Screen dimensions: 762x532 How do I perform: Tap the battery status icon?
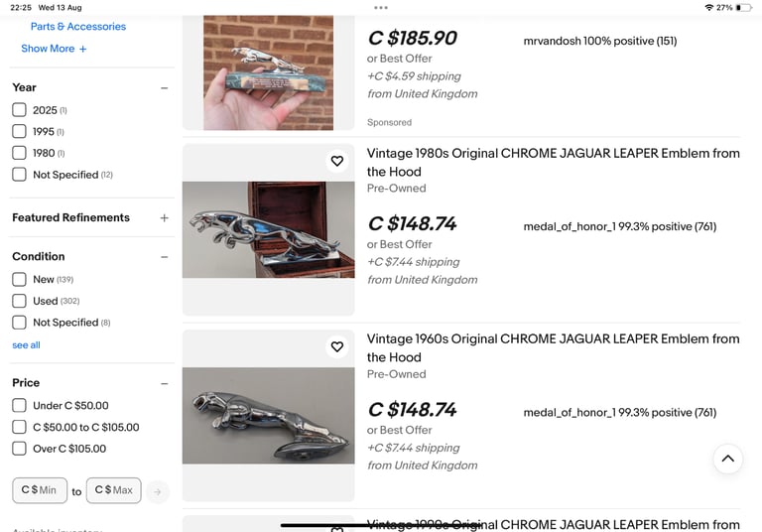coord(743,8)
